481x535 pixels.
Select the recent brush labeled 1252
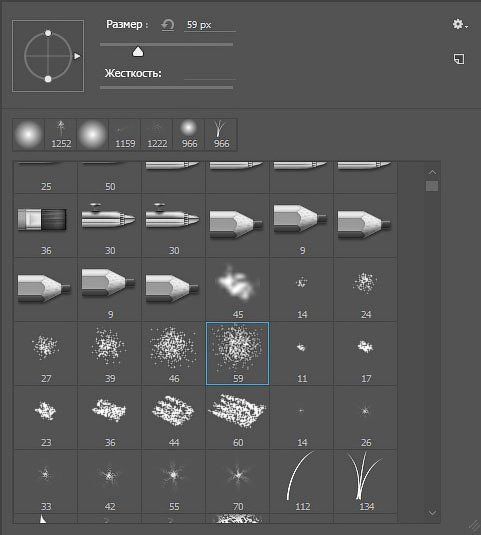click(61, 134)
